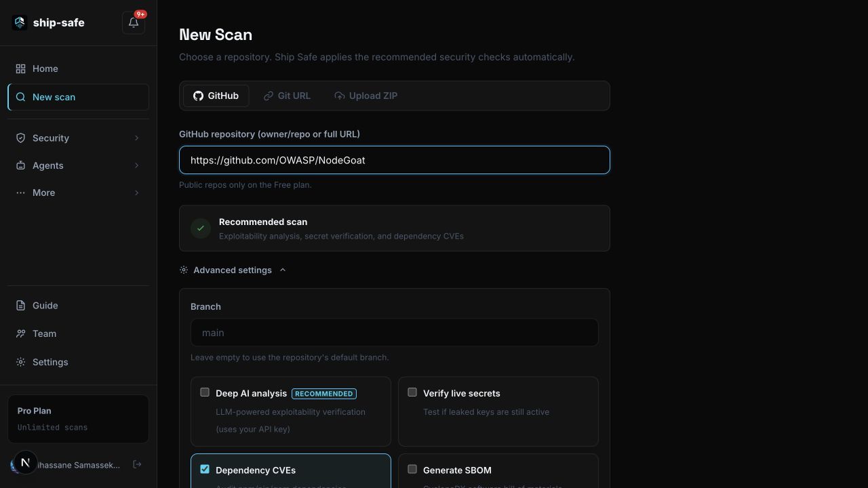This screenshot has width=868, height=488.
Task: Focus the GitHub repository URL field
Action: point(395,160)
